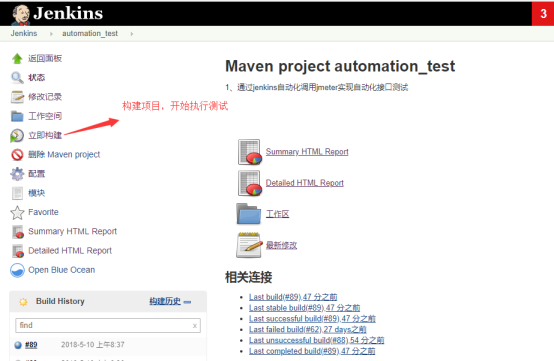Click the 2018-5-10 上午8:37 build timestamp
This screenshot has width=554, height=361.
click(x=93, y=345)
